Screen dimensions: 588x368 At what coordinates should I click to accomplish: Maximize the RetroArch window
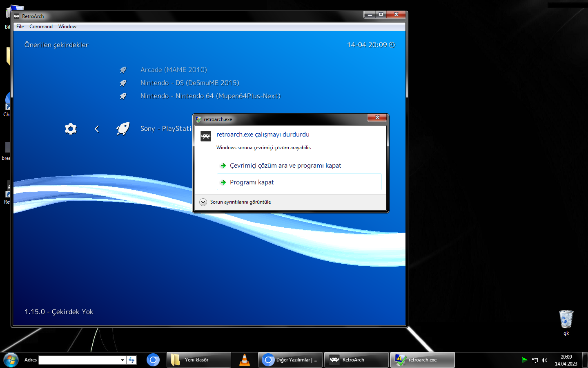point(381,15)
